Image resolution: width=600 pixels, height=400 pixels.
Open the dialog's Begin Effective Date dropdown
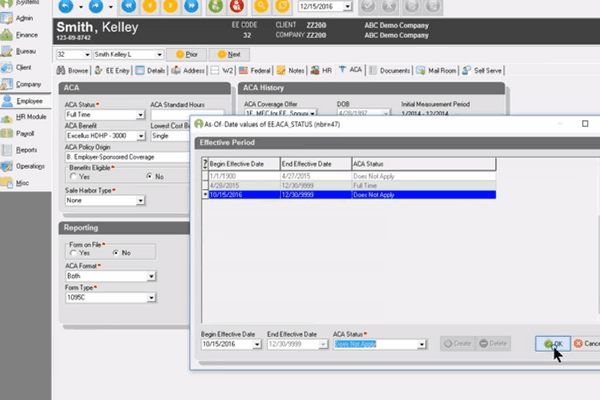coord(257,344)
